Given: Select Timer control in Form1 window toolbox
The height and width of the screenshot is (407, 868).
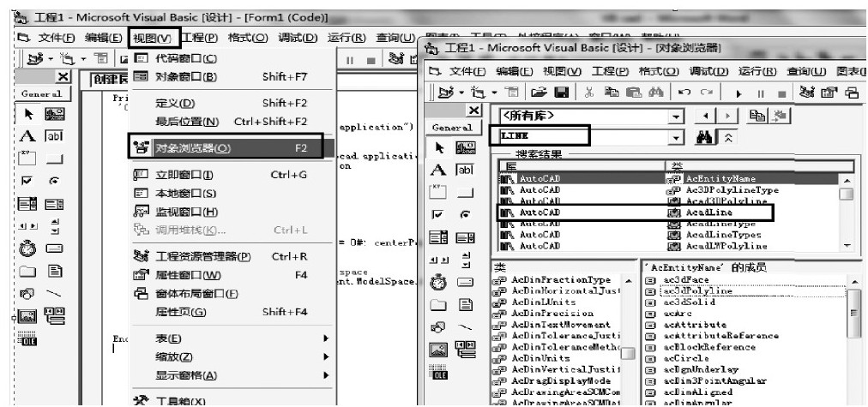Looking at the screenshot, I should coord(27,248).
